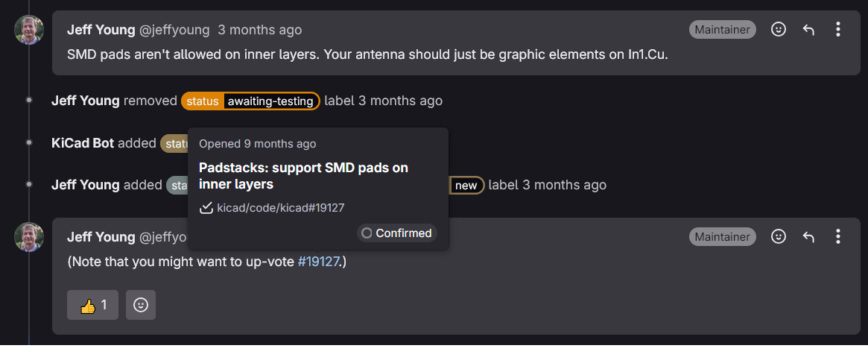Viewport: 868px width, 363px height.
Task: Open popover title Padstacks: support SMD pads
Action: point(303,176)
